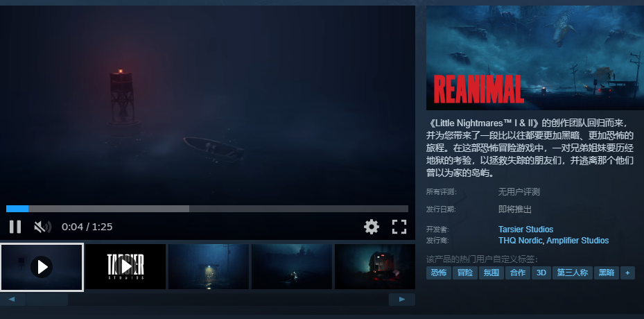Open the boat at sea screenshot thumbnail
The image size is (644, 319).
pos(292,267)
